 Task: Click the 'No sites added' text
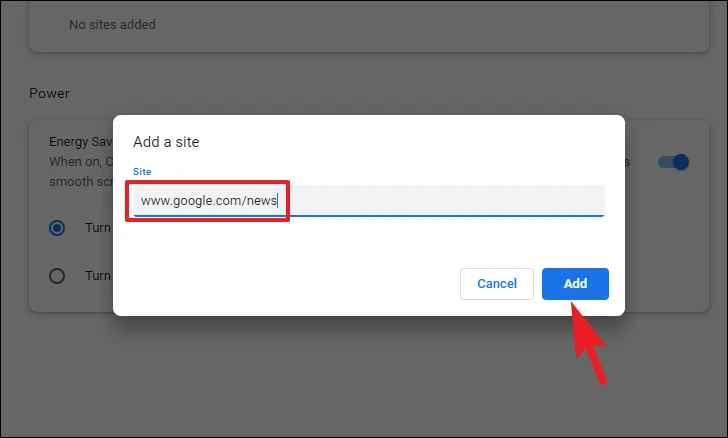click(112, 25)
